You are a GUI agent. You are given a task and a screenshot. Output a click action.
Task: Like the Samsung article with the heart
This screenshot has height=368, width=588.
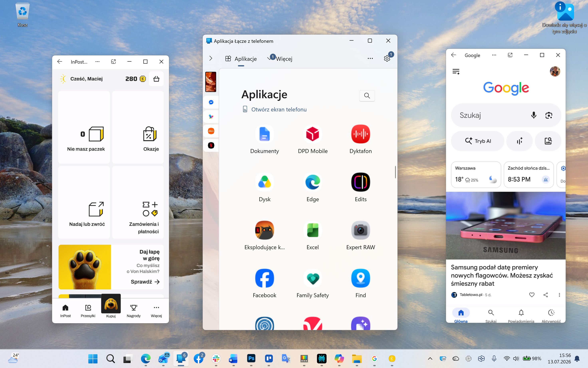532,295
